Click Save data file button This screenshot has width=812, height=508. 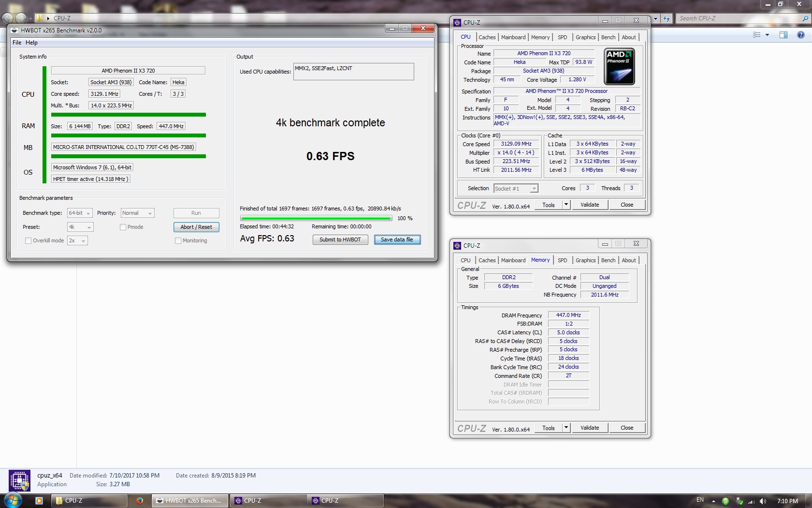(397, 239)
